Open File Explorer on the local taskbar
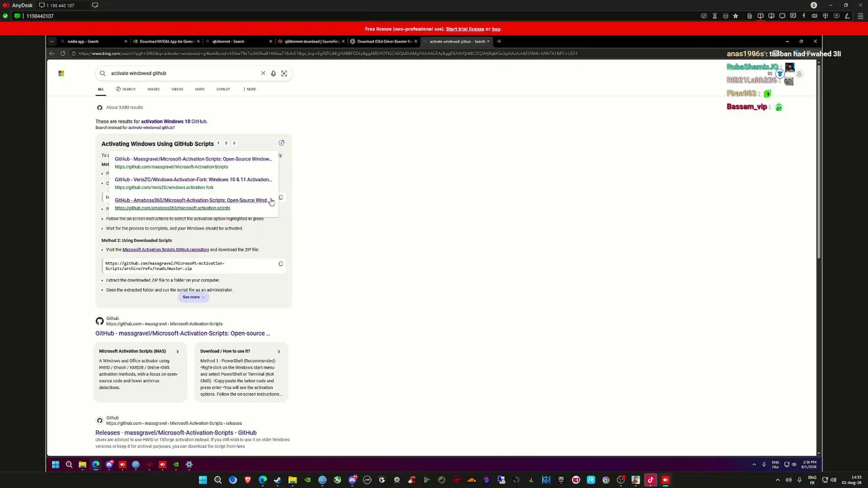 [292, 480]
